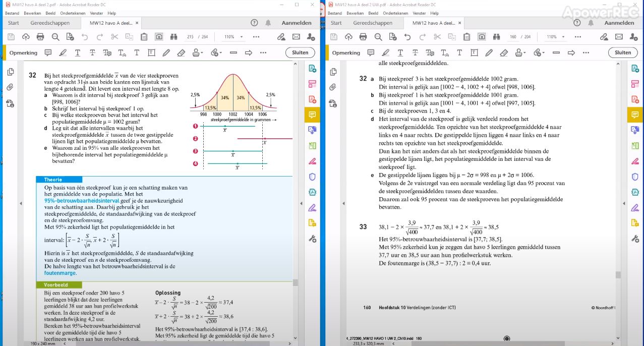Click page number field showing 160
Image resolution: width=644 pixels, height=346 pixels.
513,37
